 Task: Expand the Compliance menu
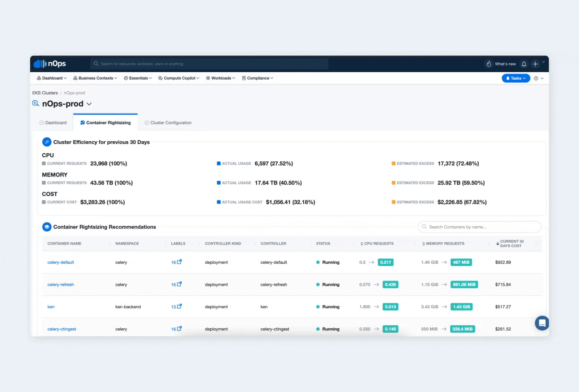pyautogui.click(x=257, y=78)
